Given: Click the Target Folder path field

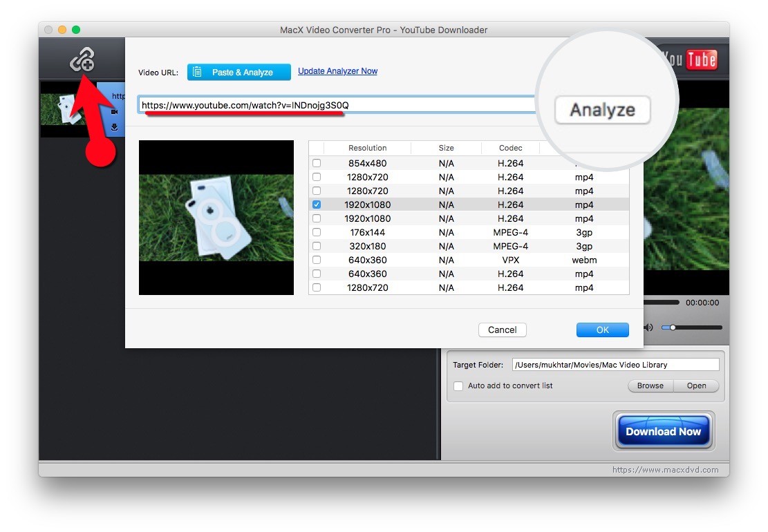Looking at the screenshot, I should [616, 365].
